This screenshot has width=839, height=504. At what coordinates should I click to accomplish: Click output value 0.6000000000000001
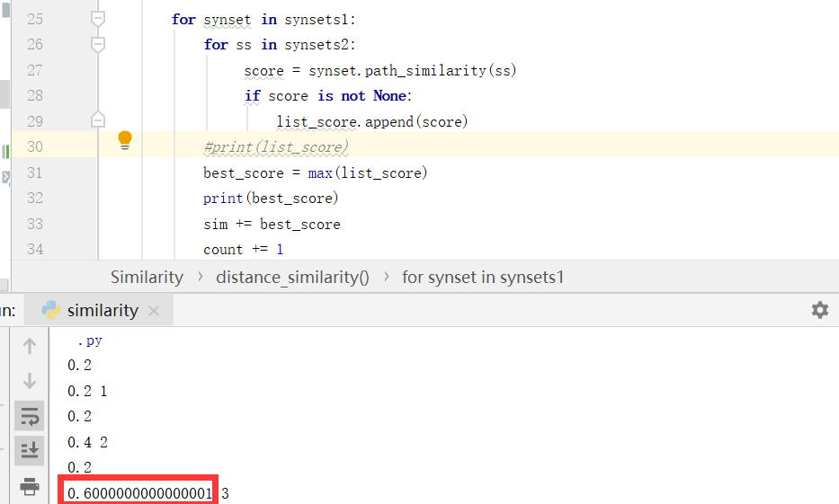(139, 493)
